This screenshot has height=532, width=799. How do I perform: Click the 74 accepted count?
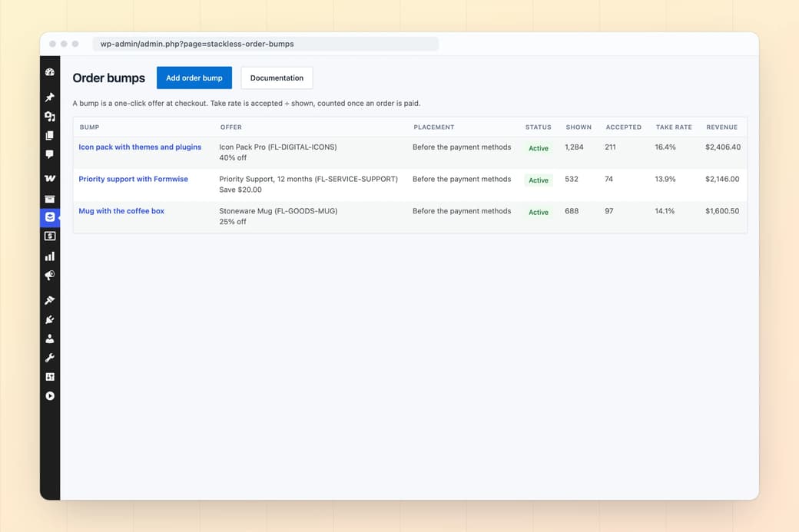coord(608,179)
